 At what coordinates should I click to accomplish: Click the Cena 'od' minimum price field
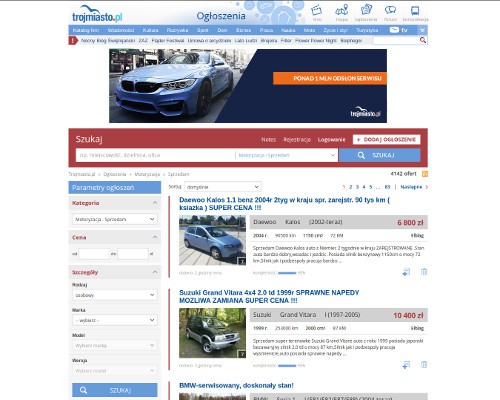pos(94,254)
